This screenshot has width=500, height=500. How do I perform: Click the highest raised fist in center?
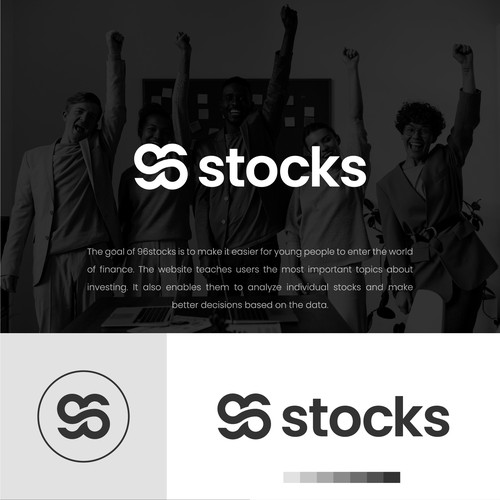[x=289, y=17]
